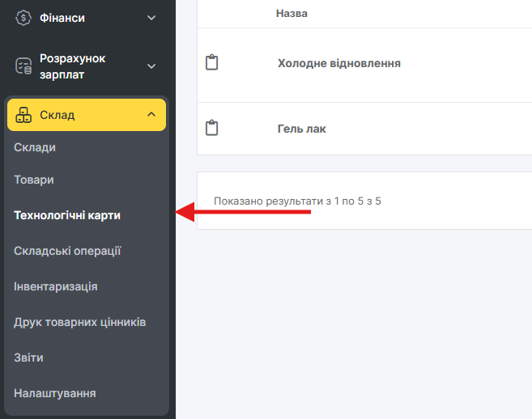Open Звіти under Склад
532x419 pixels.
click(x=28, y=358)
